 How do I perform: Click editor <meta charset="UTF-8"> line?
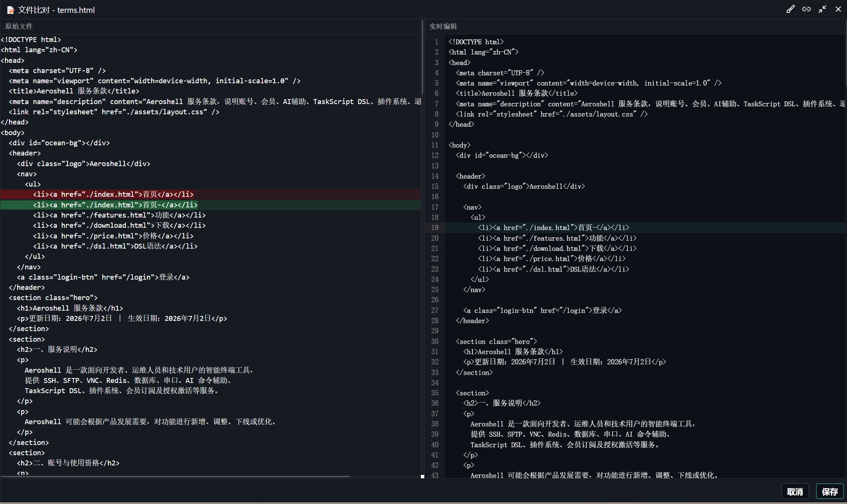pyautogui.click(x=500, y=73)
